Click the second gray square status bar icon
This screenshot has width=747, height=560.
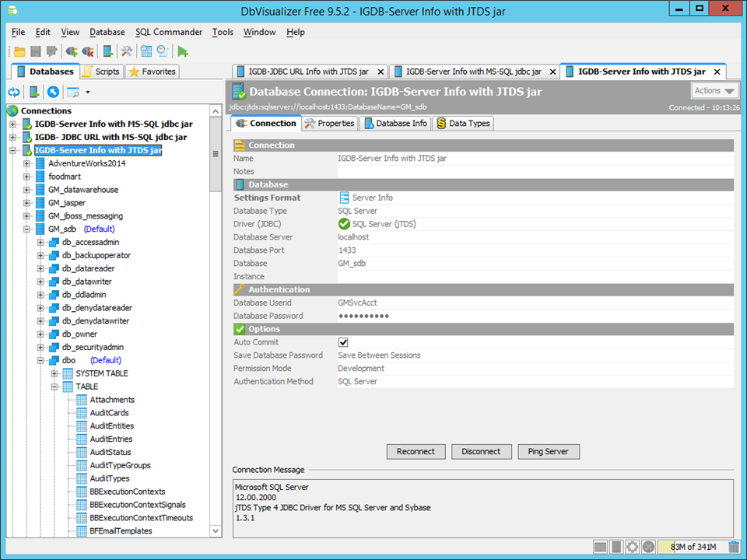(x=616, y=547)
